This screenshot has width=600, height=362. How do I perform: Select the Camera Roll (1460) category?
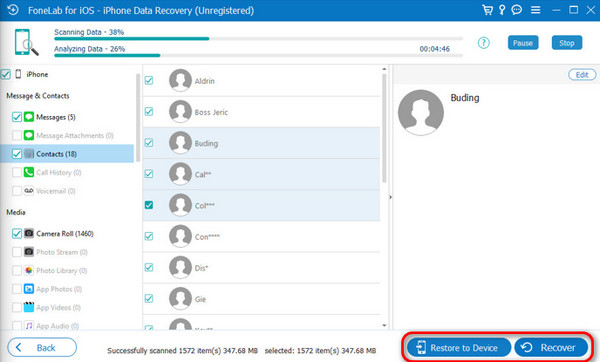pos(65,233)
